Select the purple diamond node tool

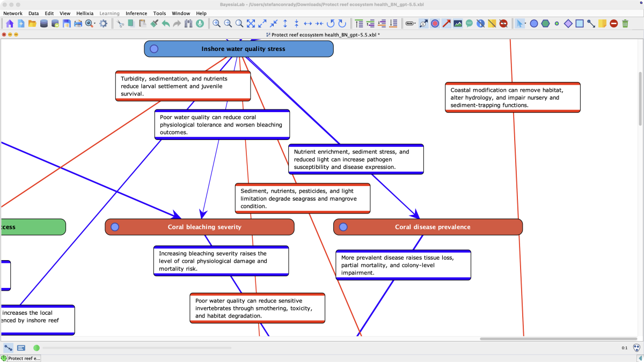coord(568,24)
